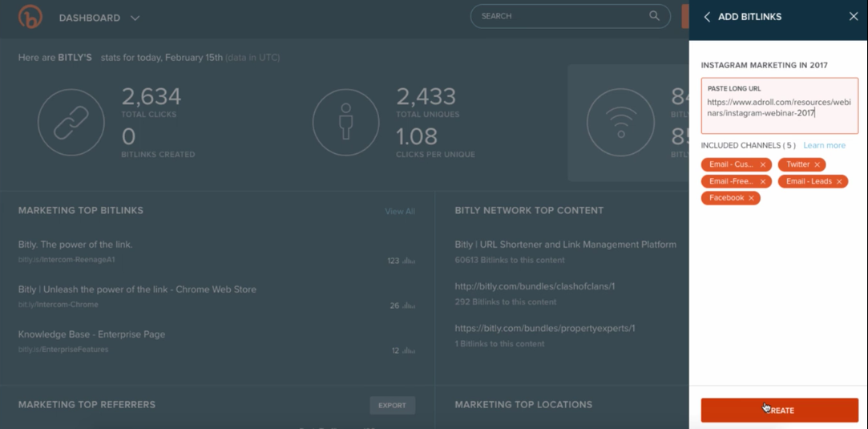Viewport: 868px width, 429px height.
Task: Click bit.ly/Intercom-Chrome short link
Action: 59,305
